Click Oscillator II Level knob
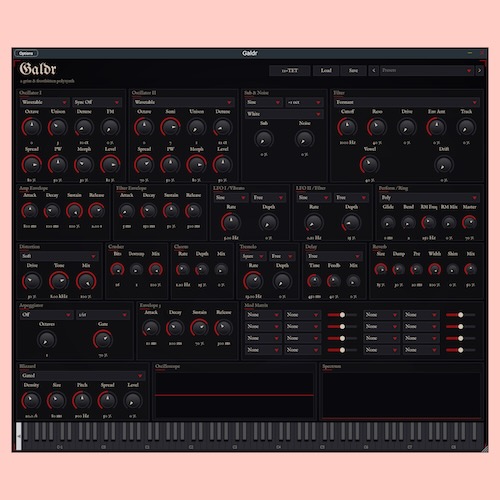 pyautogui.click(x=223, y=165)
